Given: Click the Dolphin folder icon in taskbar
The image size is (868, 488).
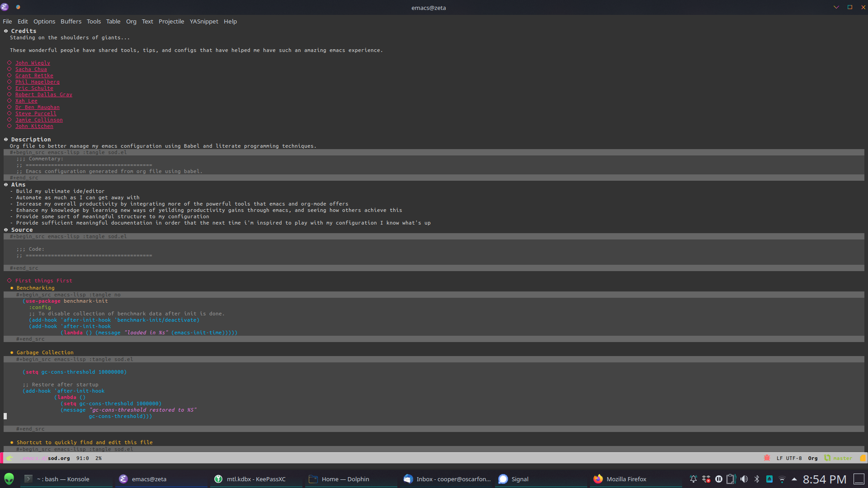Looking at the screenshot, I should point(313,479).
